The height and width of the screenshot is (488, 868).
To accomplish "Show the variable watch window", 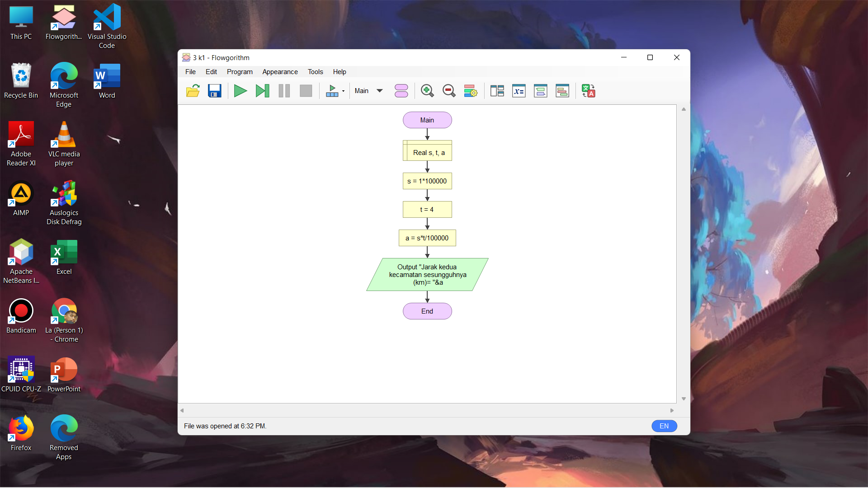I will 519,91.
